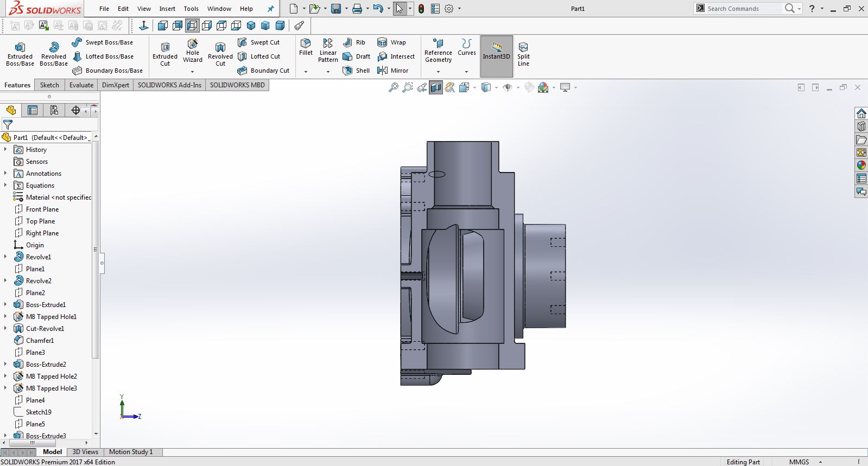
Task: Select the Revolved Boss/Base tool
Action: (54, 54)
